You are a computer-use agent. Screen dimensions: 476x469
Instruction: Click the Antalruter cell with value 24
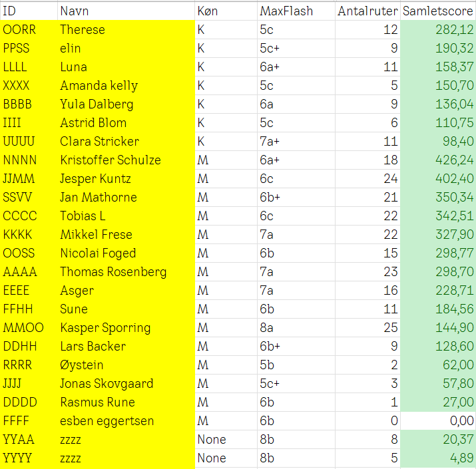(367, 179)
